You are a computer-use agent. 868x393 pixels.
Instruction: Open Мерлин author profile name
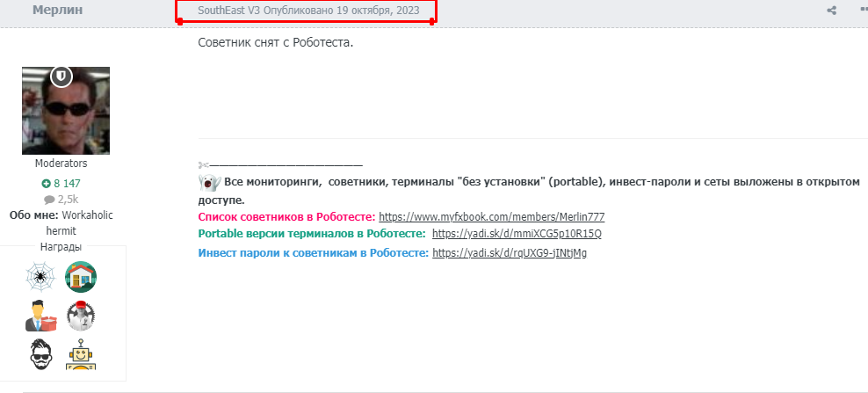pos(58,10)
